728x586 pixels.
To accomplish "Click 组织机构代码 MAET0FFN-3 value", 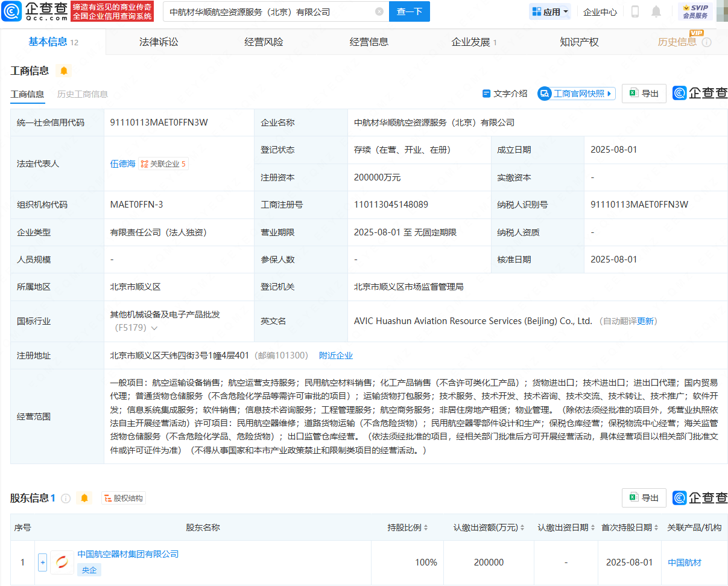I will (x=136, y=205).
